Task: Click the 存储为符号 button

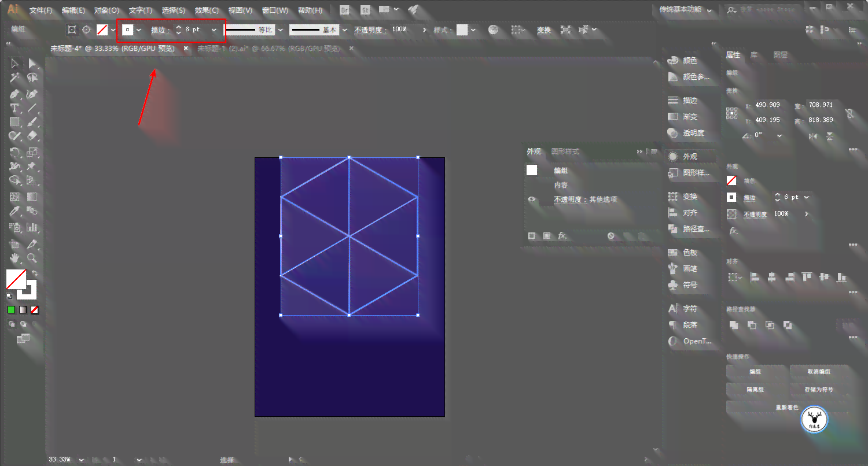Action: pos(818,390)
